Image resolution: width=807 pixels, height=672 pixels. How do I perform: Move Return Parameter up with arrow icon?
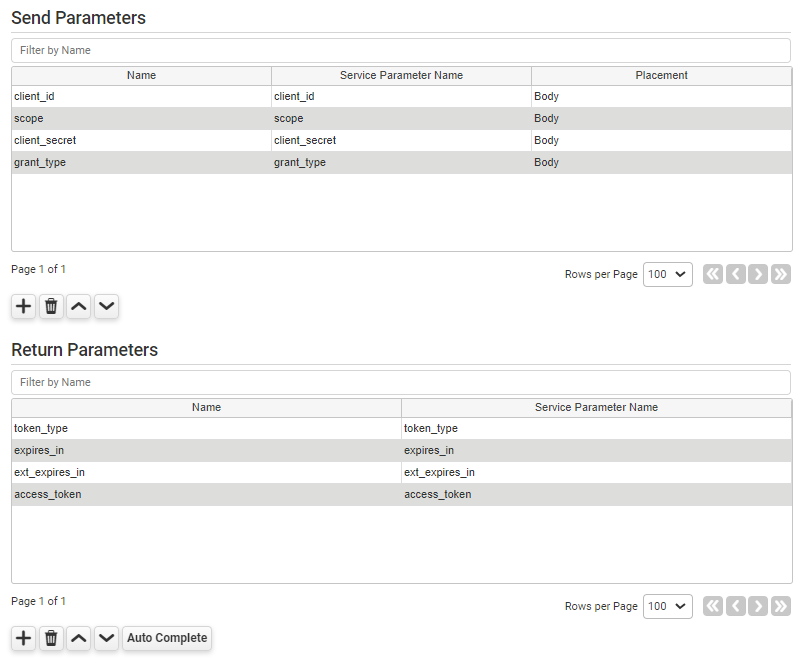(x=79, y=638)
